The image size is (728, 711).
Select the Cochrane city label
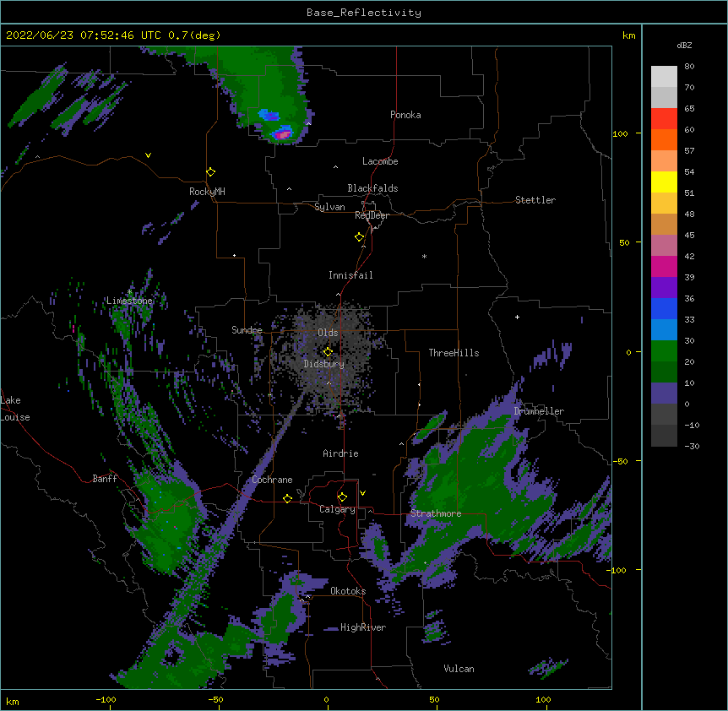[x=272, y=480]
